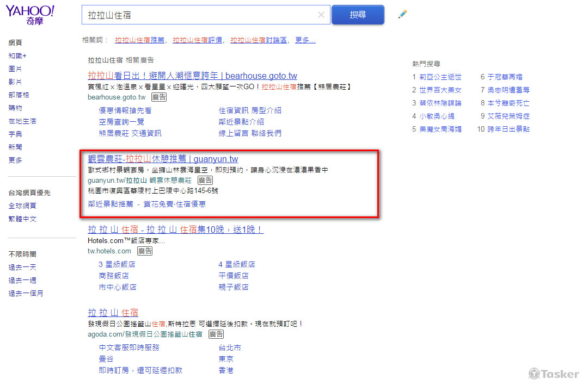Click the pencil edit icon beside search button

402,15
